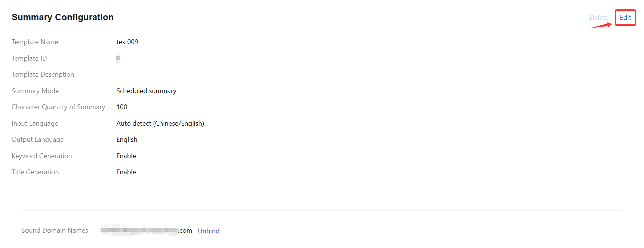
Task: Click the Character Quantity of Summary label
Action: 58,107
